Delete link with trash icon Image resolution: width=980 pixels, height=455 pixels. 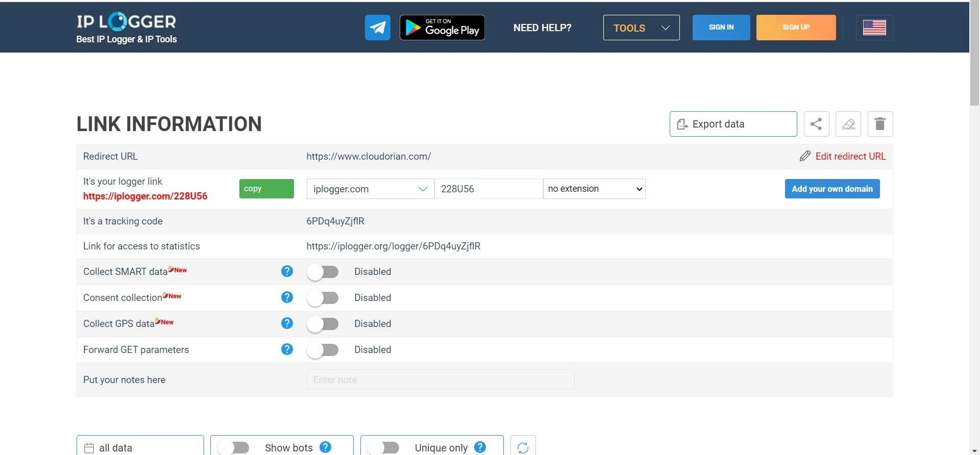[880, 124]
